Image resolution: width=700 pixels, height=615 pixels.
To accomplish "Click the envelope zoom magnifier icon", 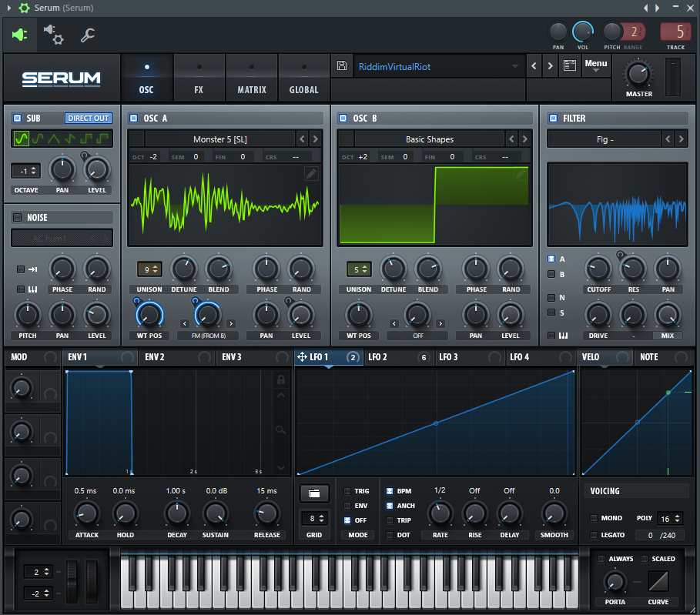I will [281, 429].
